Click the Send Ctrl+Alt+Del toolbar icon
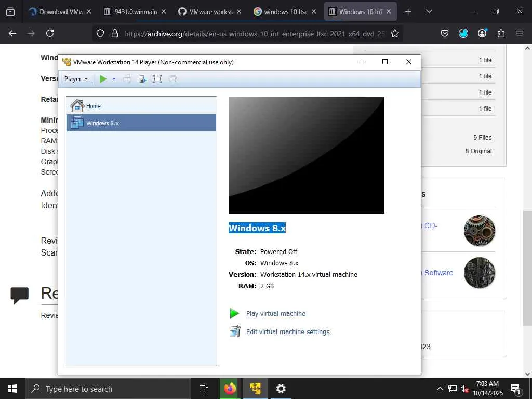 (x=127, y=79)
